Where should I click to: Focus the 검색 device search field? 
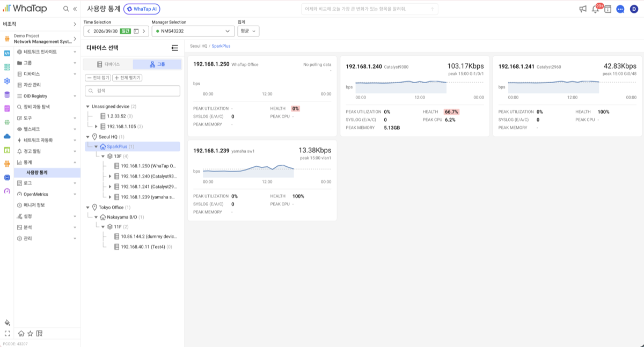click(133, 91)
